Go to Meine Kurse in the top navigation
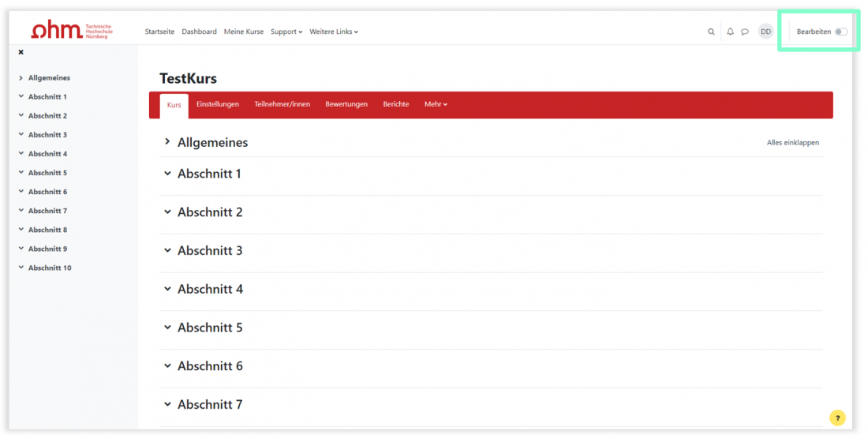The height and width of the screenshot is (442, 868). pyautogui.click(x=244, y=32)
